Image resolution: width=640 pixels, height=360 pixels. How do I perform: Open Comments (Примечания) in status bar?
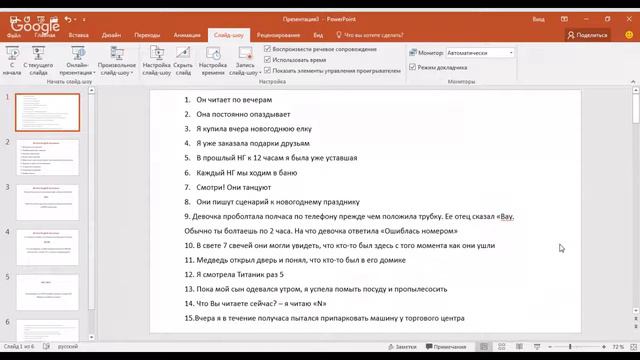tap(446, 347)
